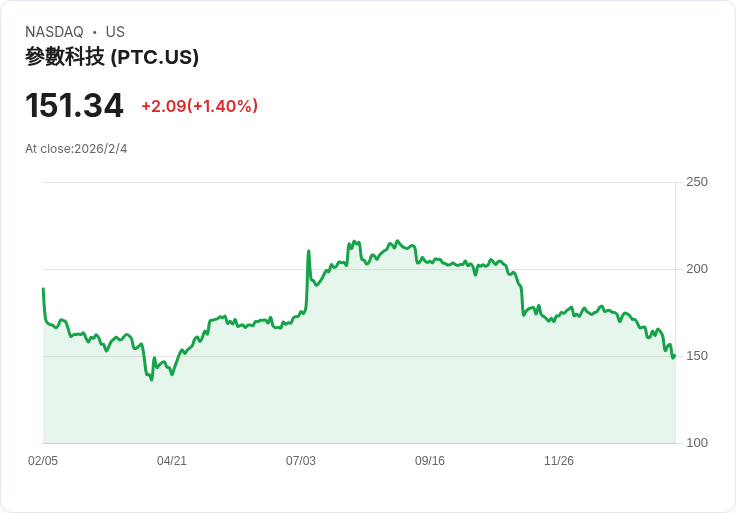736x513 pixels.
Task: Click the current price 151.34
Action: pos(74,106)
